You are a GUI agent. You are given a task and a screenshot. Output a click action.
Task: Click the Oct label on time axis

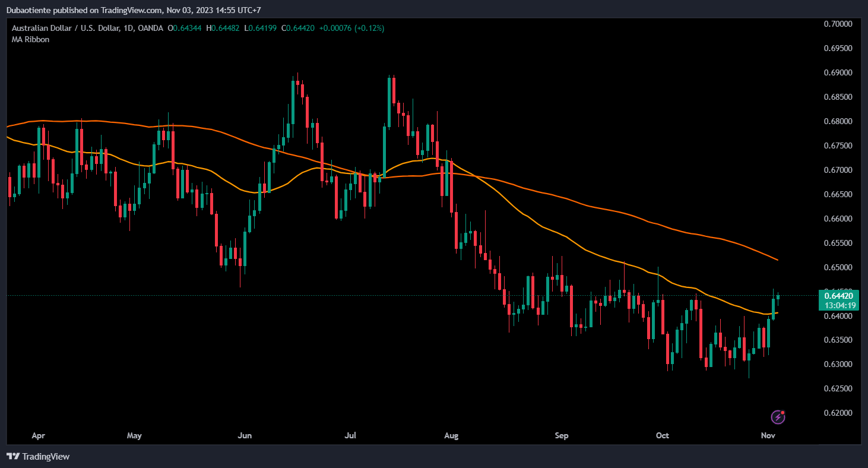[663, 435]
